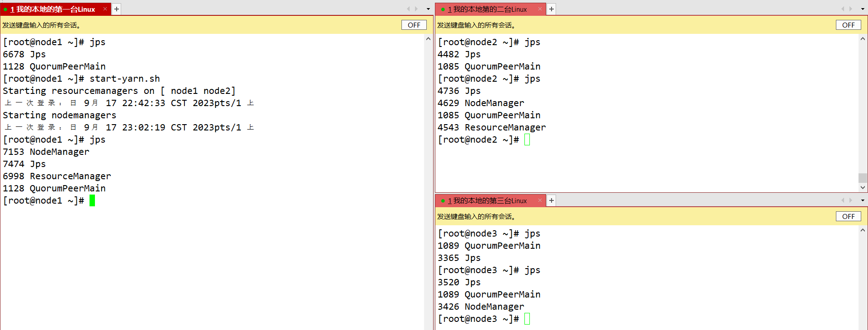Close the 第三台Linux session tab

pyautogui.click(x=540, y=200)
